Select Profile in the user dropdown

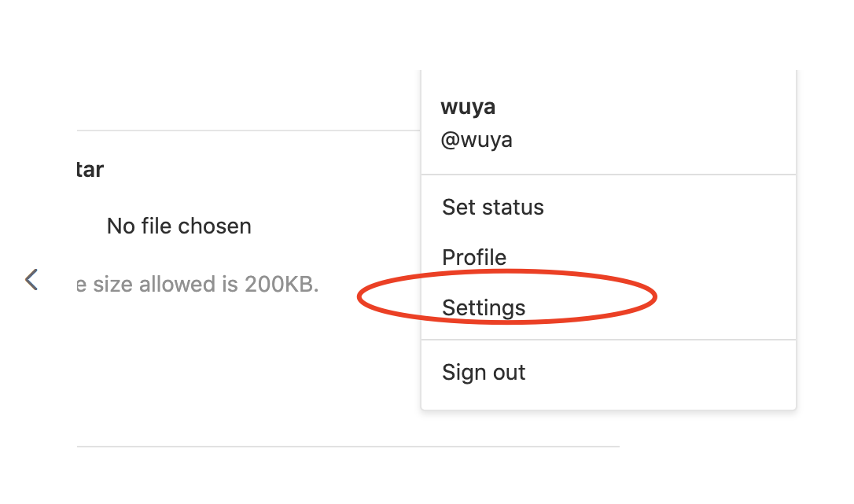[474, 257]
